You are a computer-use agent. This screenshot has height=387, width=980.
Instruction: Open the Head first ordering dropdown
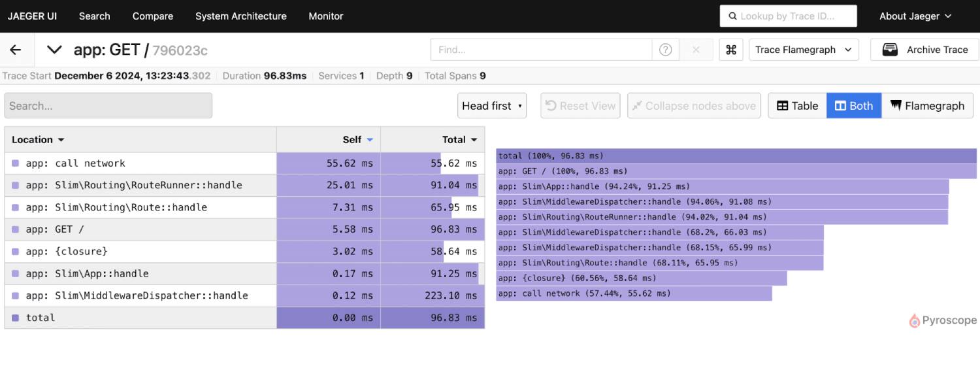491,105
